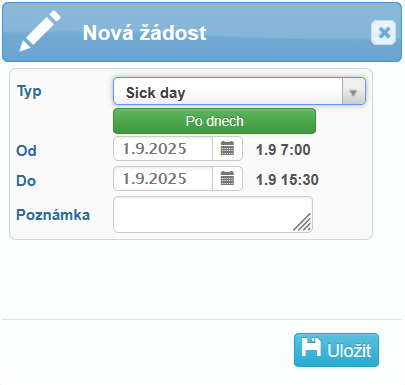Save the request with Uložit
The height and width of the screenshot is (385, 405).
(x=336, y=350)
